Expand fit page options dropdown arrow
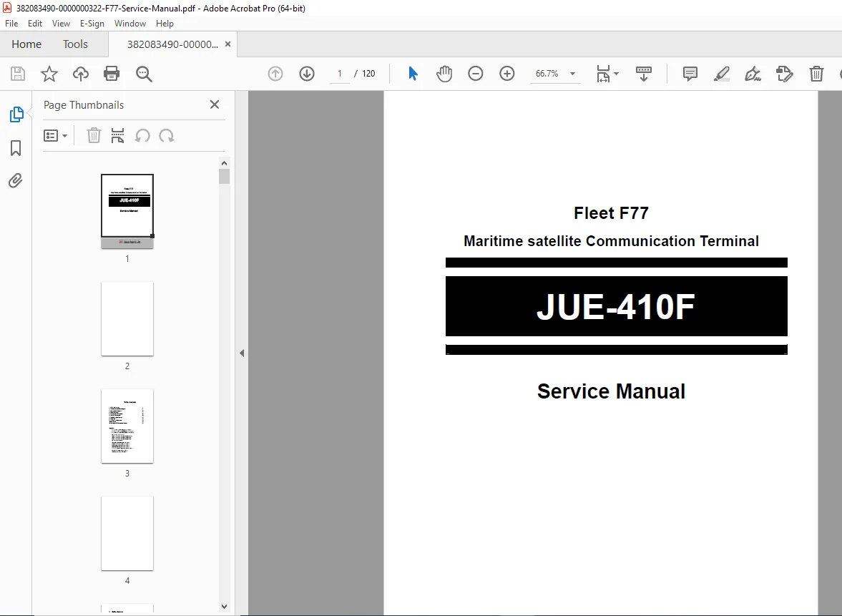This screenshot has width=842, height=616. [x=616, y=74]
